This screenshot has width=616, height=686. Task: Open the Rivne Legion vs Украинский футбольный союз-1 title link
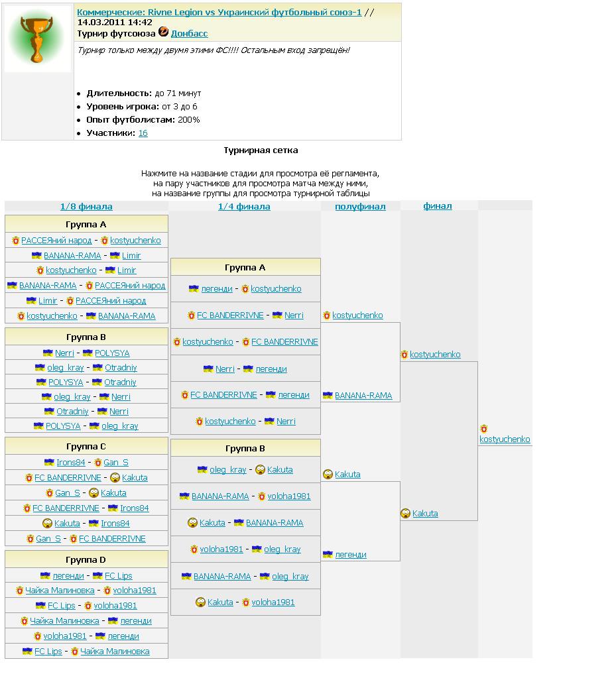click(219, 12)
